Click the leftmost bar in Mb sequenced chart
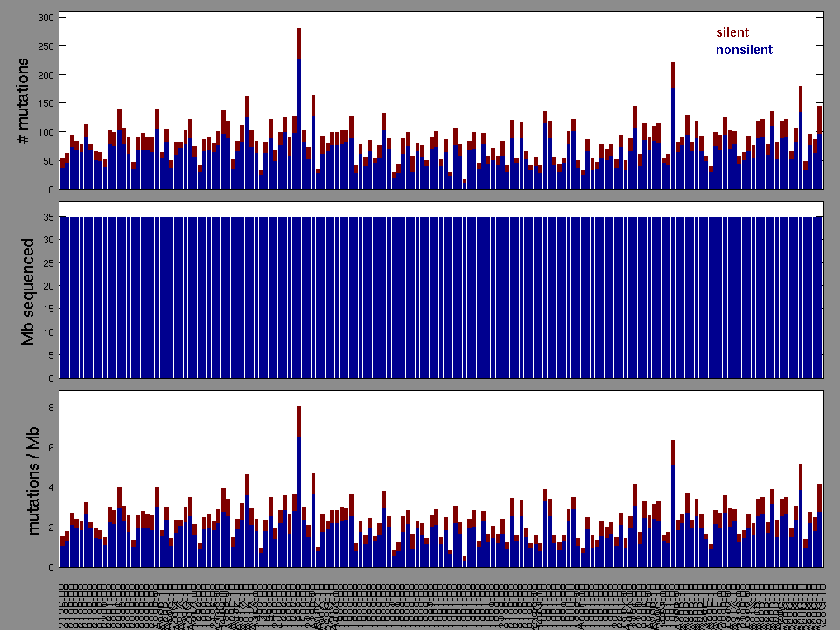The height and width of the screenshot is (630, 840). tap(62, 297)
